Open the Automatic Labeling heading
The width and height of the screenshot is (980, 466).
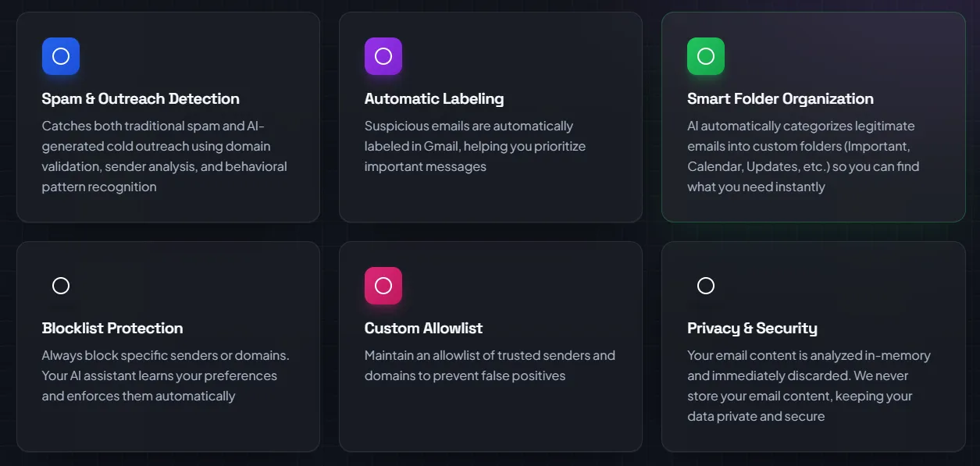(434, 99)
